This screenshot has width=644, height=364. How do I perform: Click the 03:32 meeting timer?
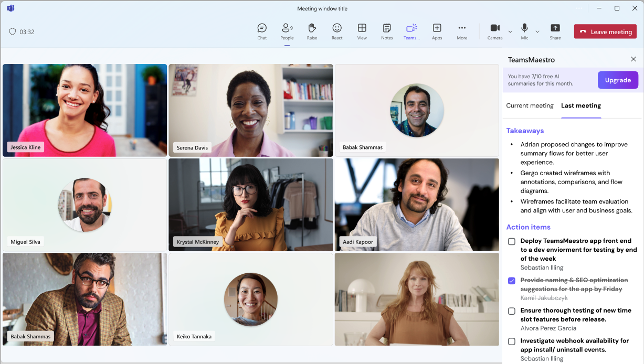coord(27,32)
